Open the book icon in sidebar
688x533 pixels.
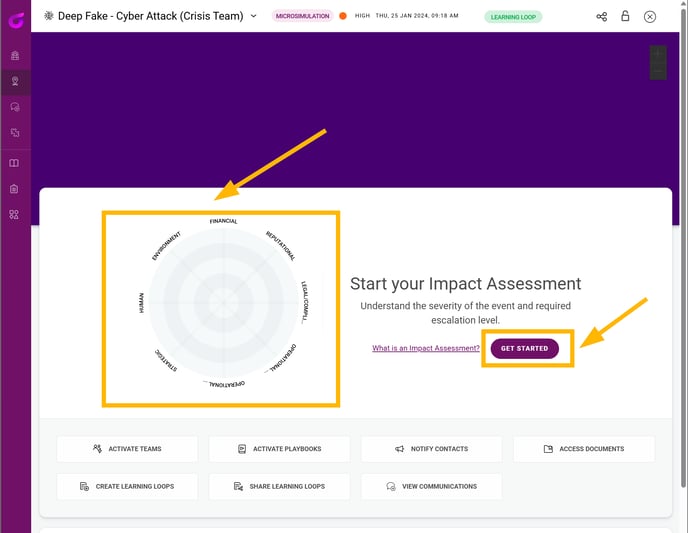[14, 163]
